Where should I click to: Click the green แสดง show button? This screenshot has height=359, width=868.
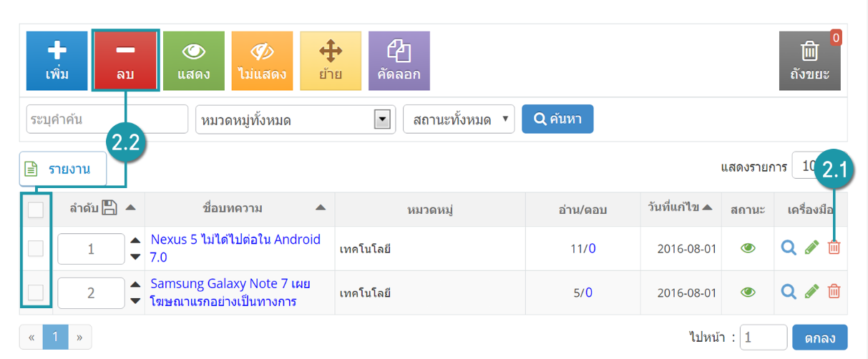coord(193,61)
